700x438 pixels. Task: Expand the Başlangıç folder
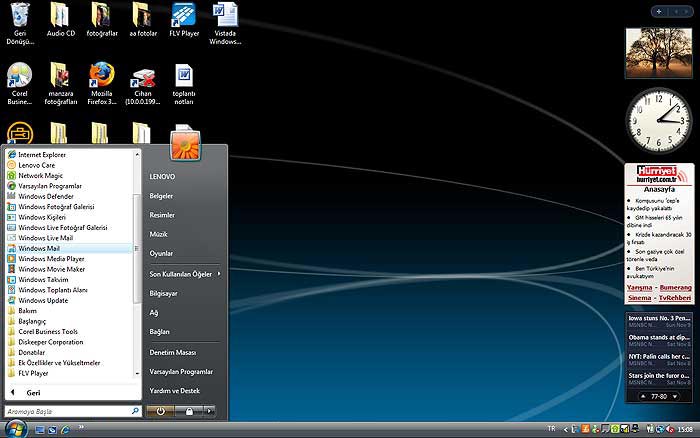[32, 321]
